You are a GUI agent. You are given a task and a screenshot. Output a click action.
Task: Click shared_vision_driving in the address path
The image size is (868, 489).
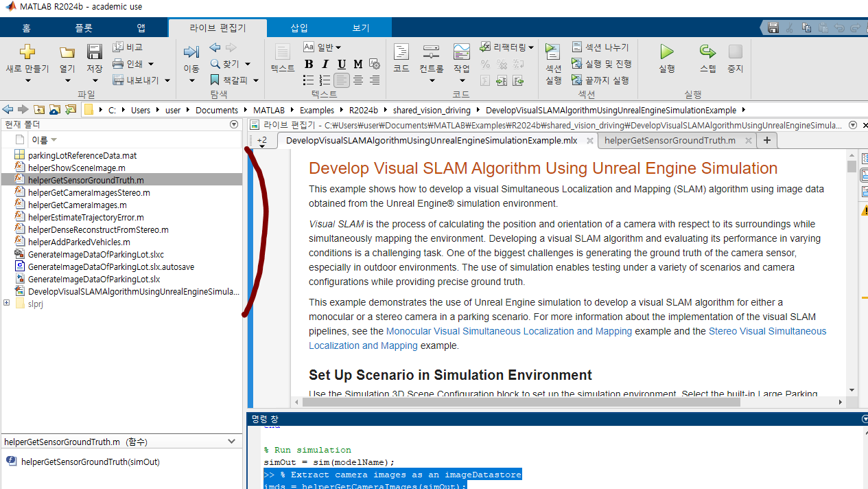coord(432,110)
